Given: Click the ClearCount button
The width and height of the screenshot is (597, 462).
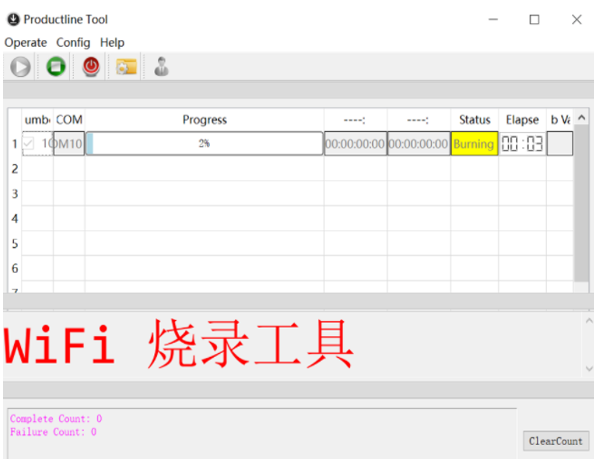Looking at the screenshot, I should pos(555,441).
